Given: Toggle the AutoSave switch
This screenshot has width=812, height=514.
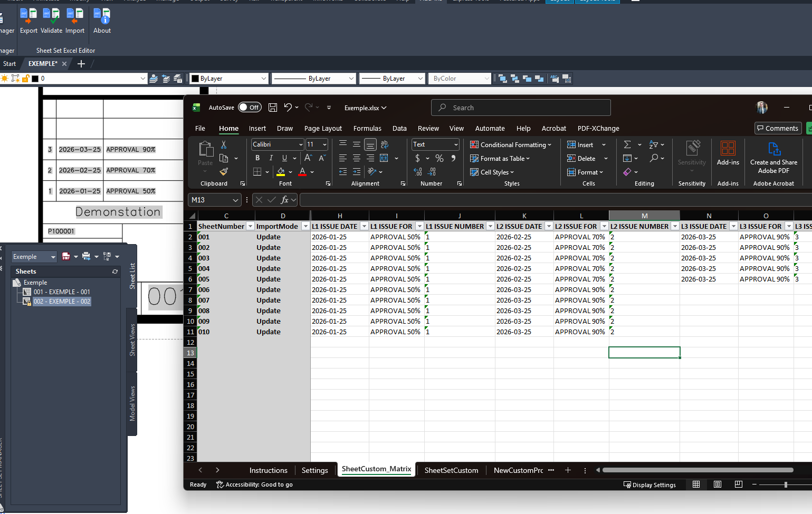Looking at the screenshot, I should 250,108.
